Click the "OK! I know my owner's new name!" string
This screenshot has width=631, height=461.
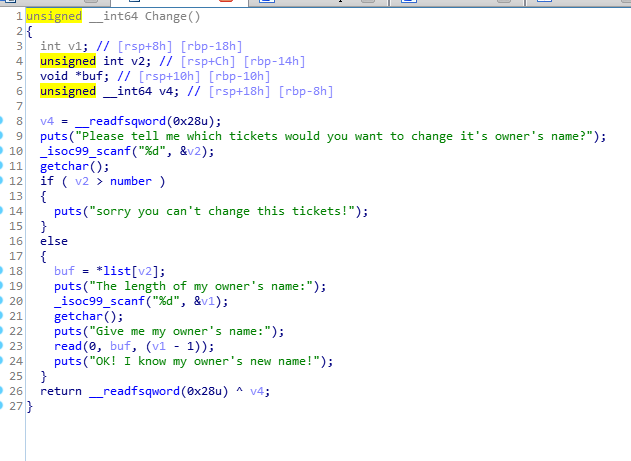204,361
